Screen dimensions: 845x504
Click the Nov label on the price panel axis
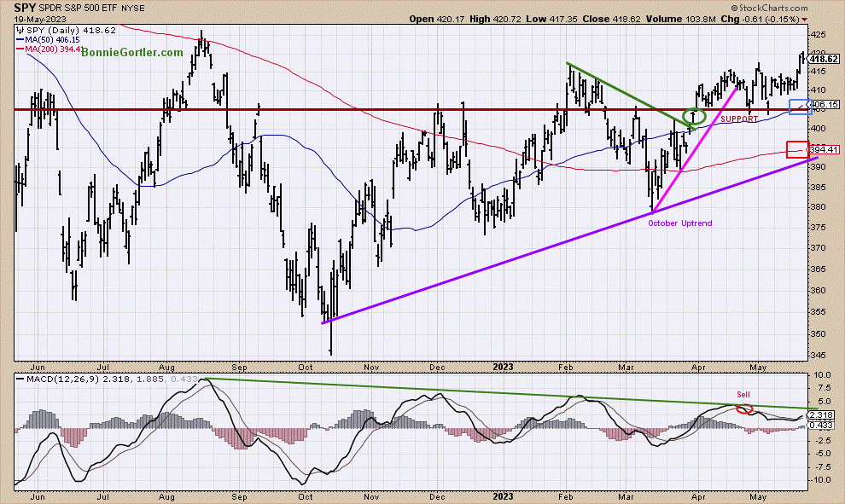pyautogui.click(x=370, y=368)
